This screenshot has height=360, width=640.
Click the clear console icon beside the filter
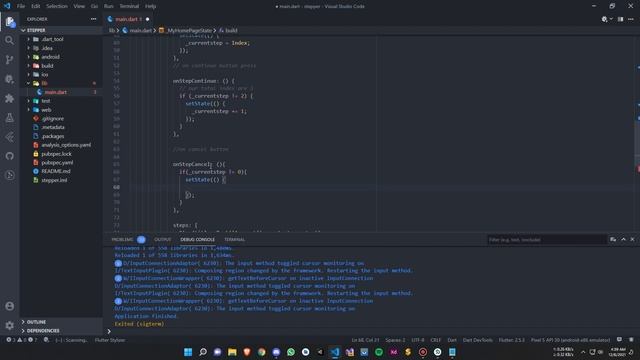point(613,240)
